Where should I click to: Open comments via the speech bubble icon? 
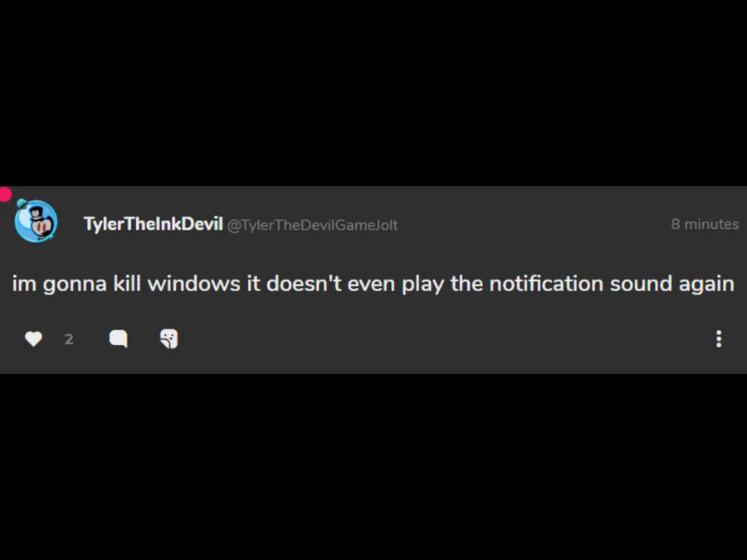[x=118, y=339]
